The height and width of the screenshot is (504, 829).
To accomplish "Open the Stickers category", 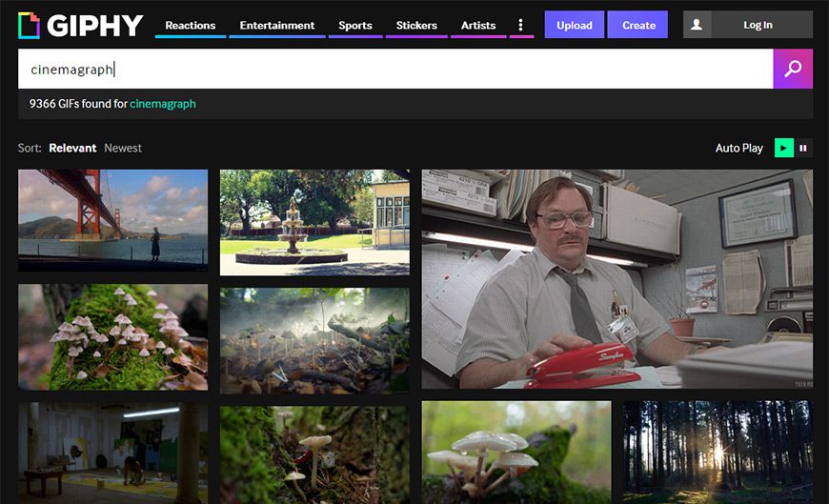I will [x=416, y=26].
